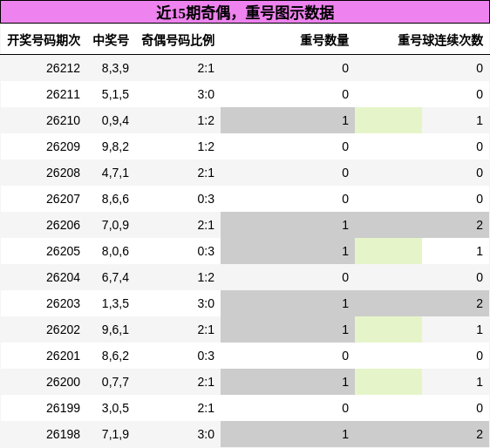Click odd-even ratio 2:1 in row 26199
Image resolution: width=490 pixels, height=448 pixels.
click(206, 408)
